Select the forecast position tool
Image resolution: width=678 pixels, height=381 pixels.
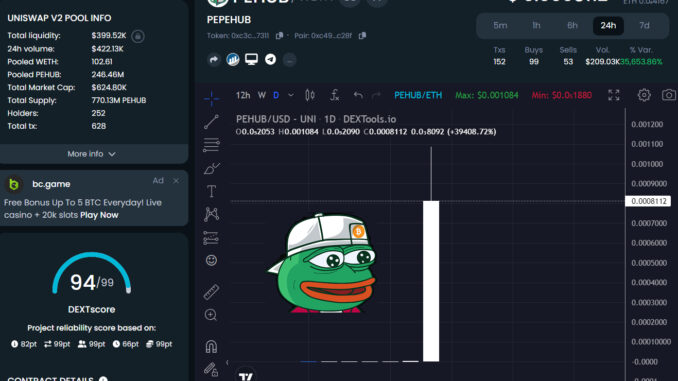(x=211, y=237)
